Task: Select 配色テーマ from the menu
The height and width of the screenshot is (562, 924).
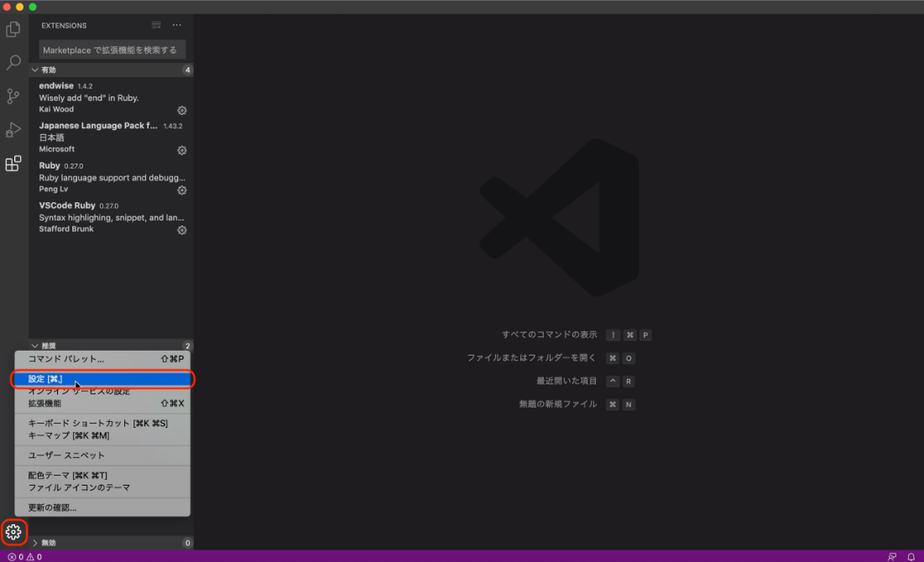Action: click(102, 476)
